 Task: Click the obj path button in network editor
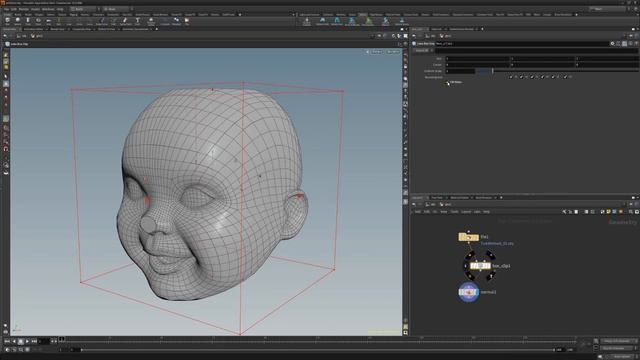click(x=431, y=204)
